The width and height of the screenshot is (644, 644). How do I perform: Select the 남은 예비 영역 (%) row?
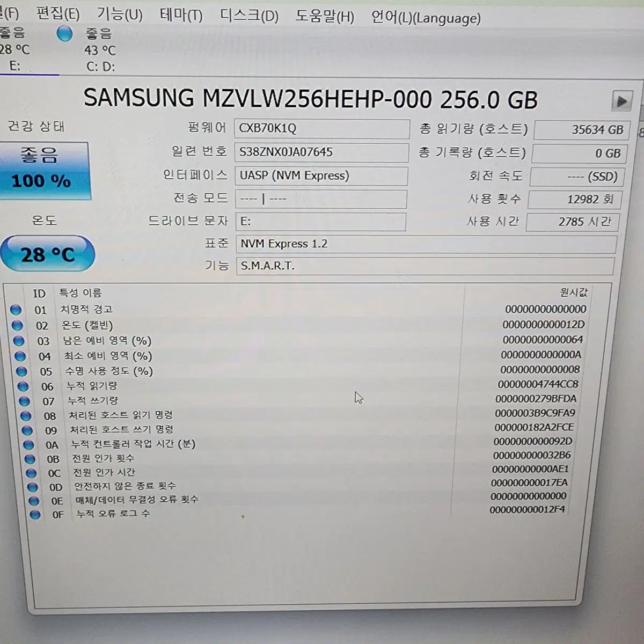click(x=298, y=340)
